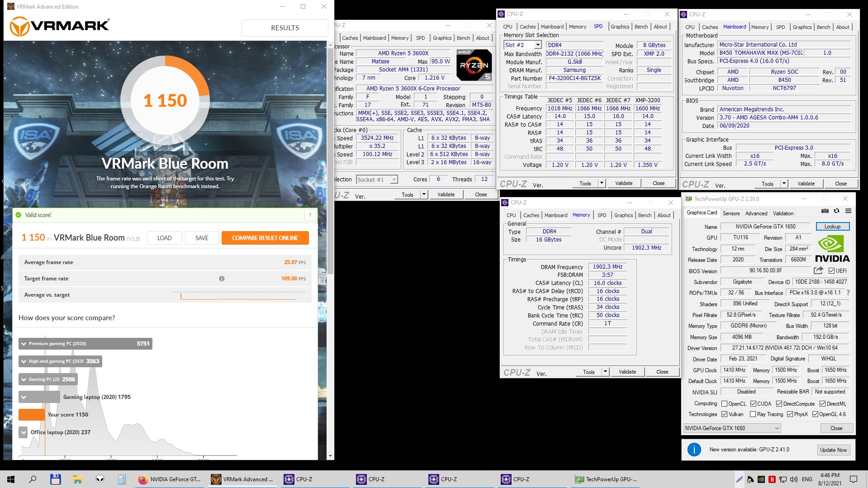Click the Validate button in CPU-Z SPD window
868x488 pixels.
click(624, 183)
